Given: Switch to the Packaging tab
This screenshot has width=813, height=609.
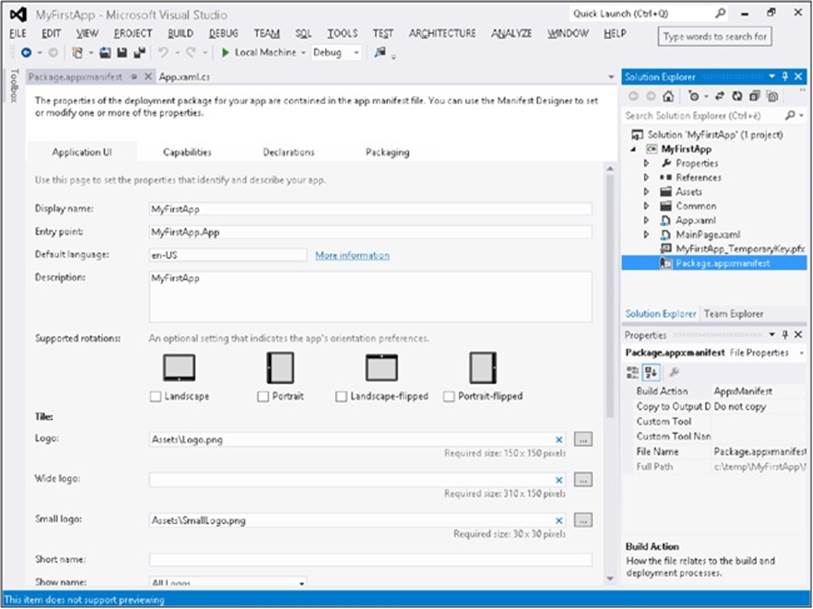Looking at the screenshot, I should 387,152.
